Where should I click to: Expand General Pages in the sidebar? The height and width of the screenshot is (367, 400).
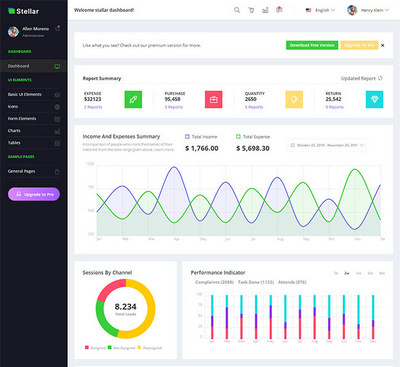pyautogui.click(x=33, y=171)
